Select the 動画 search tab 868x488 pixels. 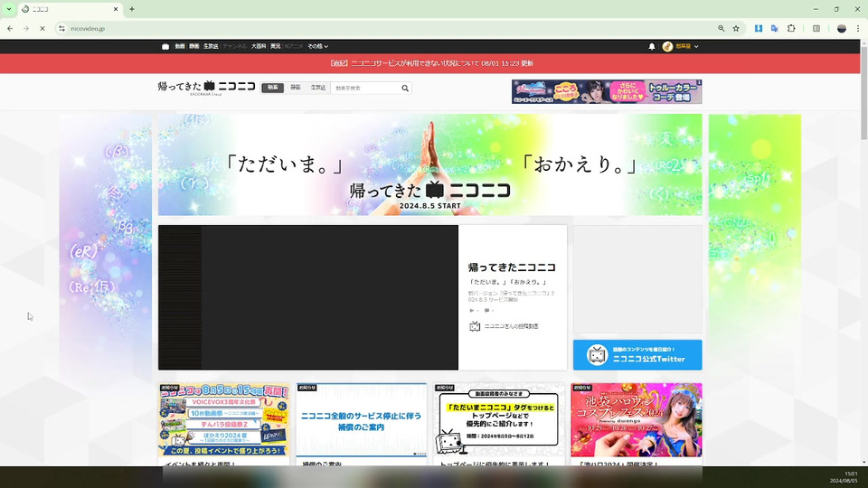(x=273, y=88)
